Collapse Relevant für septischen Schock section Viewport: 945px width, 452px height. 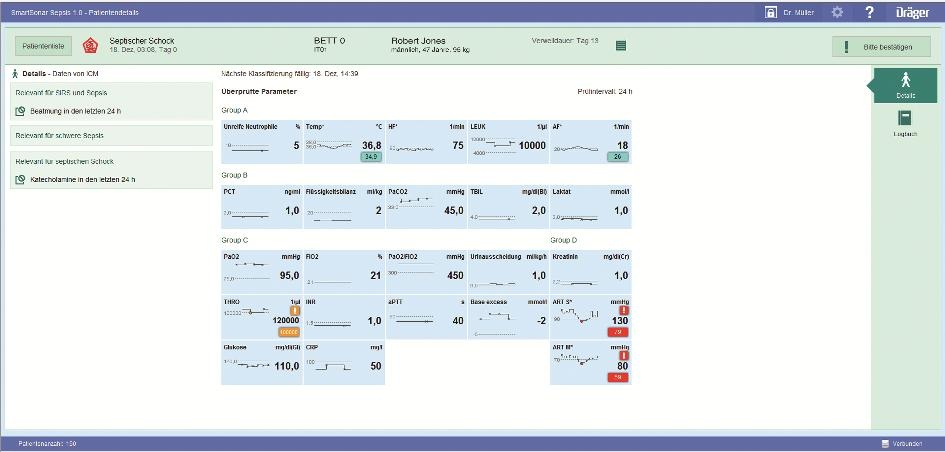coord(112,161)
